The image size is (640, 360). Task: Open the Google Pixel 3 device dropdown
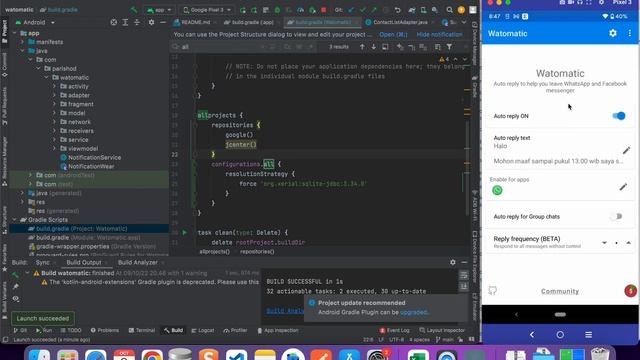tap(207, 10)
